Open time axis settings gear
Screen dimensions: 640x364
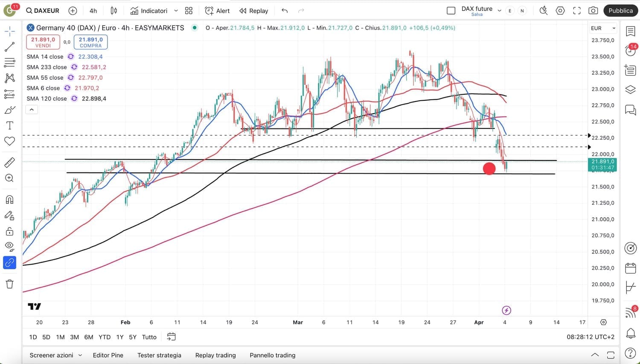pyautogui.click(x=603, y=322)
